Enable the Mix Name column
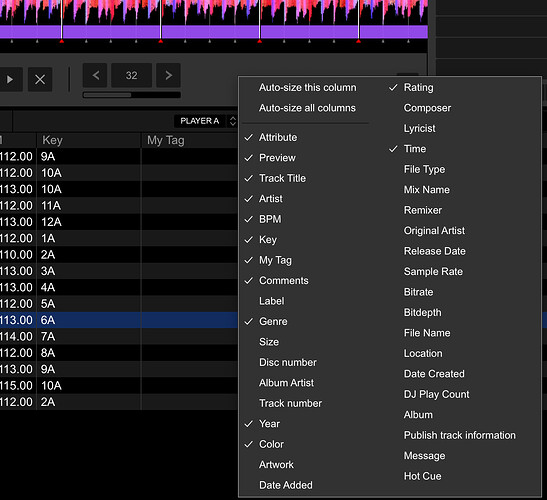 point(426,190)
